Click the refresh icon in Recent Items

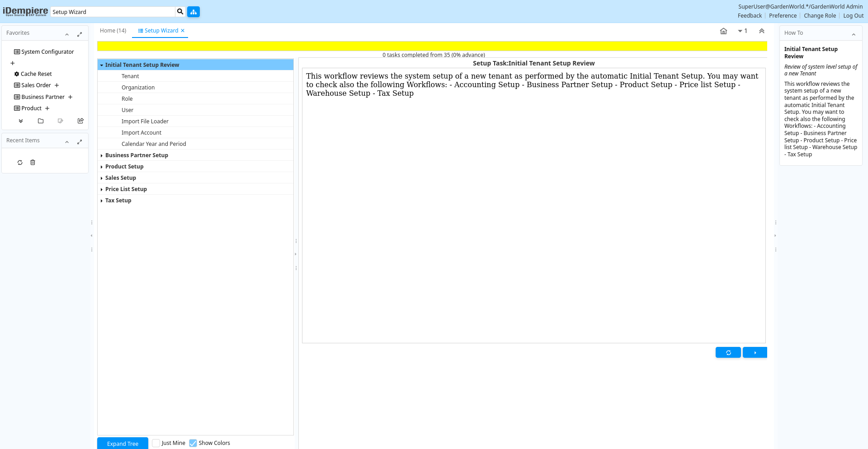[20, 163]
